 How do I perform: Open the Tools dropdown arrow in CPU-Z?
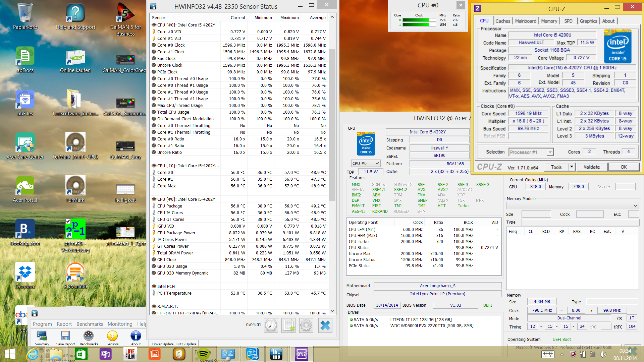pos(572,167)
